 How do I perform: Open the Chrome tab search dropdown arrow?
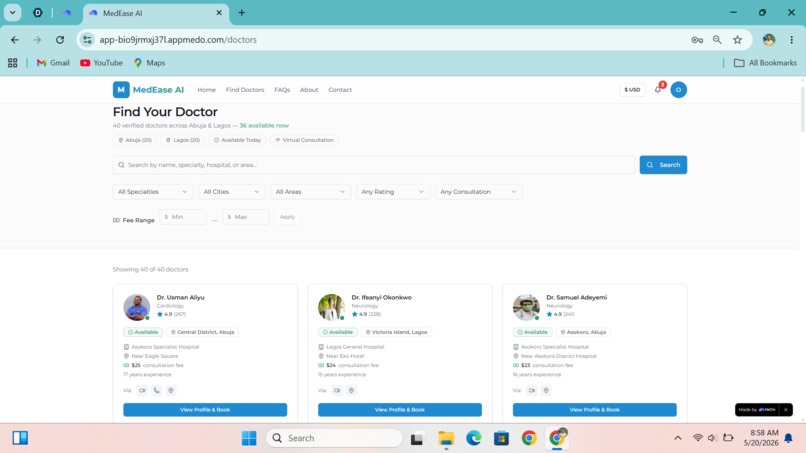point(12,13)
